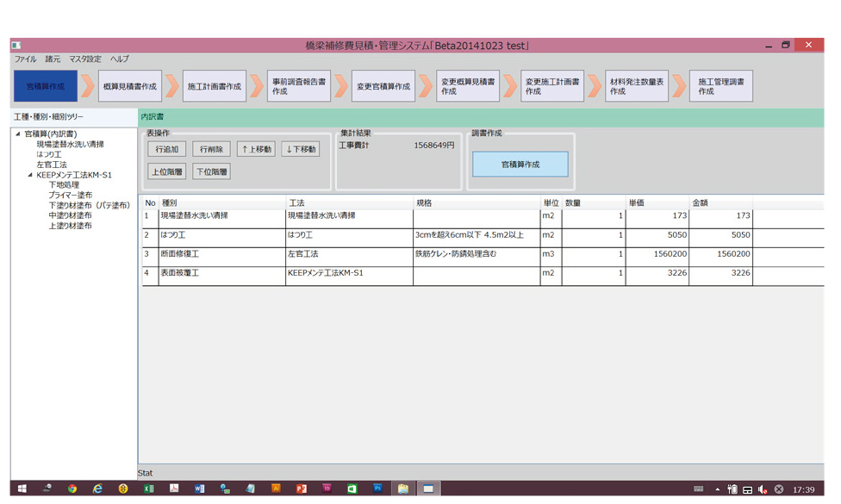
Task: Click the 行追加 button
Action: point(166,149)
